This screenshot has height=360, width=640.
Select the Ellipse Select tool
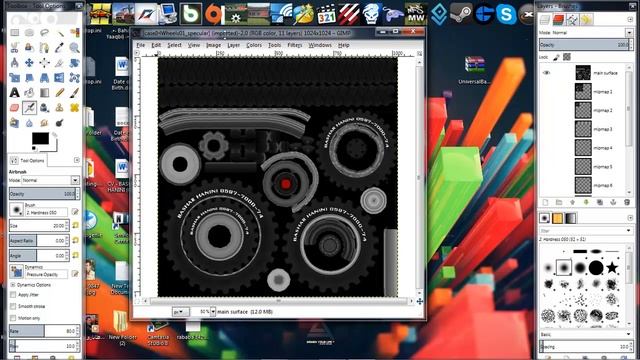pyautogui.click(x=29, y=32)
